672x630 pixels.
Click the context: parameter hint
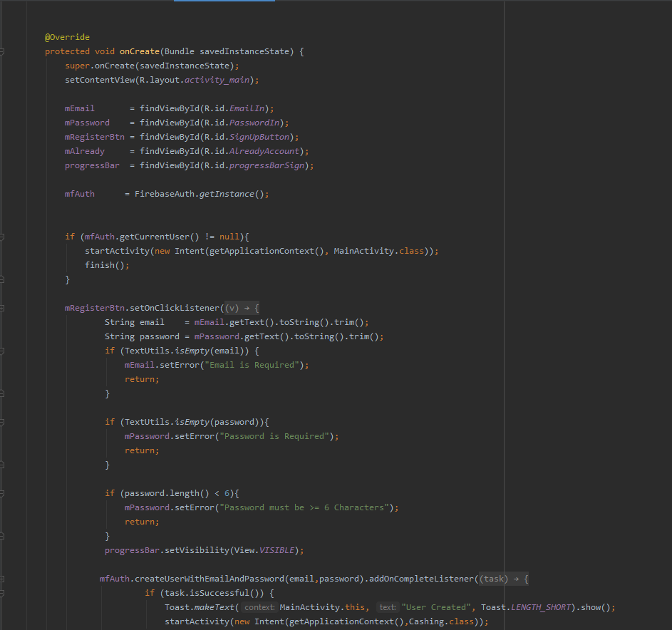[x=259, y=607]
